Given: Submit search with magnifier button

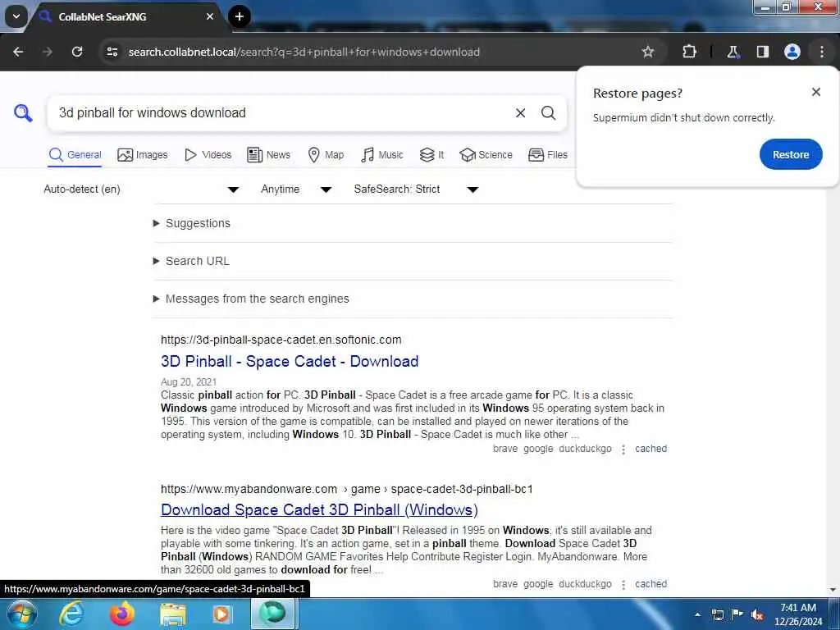Looking at the screenshot, I should pyautogui.click(x=548, y=113).
